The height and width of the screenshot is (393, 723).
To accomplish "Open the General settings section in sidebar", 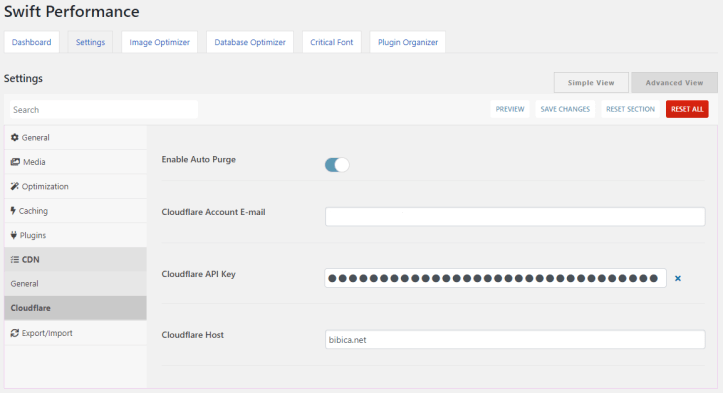I will coord(76,137).
